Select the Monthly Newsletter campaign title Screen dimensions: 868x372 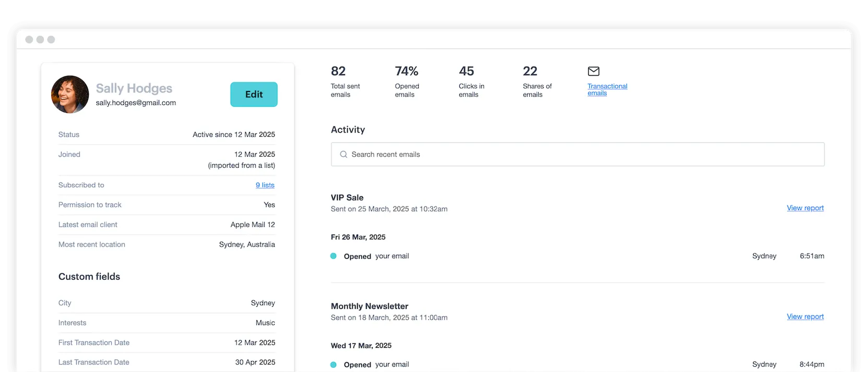pyautogui.click(x=370, y=306)
